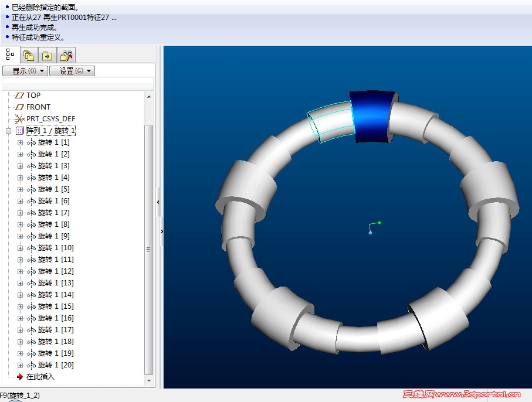Select the 阵列 1 / 旋转 1 pattern node
This screenshot has height=402, width=532.
click(x=50, y=131)
